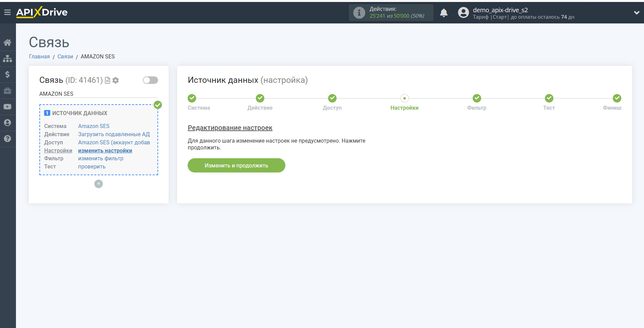Screen dimensions: 644x328
Task: Click the ИСТОЧНИК ДАННЫХ block header
Action: click(80, 113)
